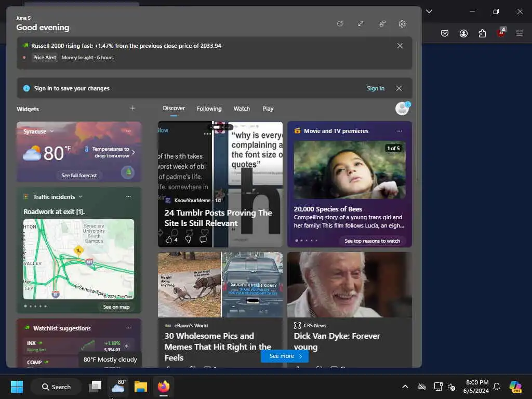Click the weather widgets taskbar icon
The image size is (532, 399).
[118, 387]
